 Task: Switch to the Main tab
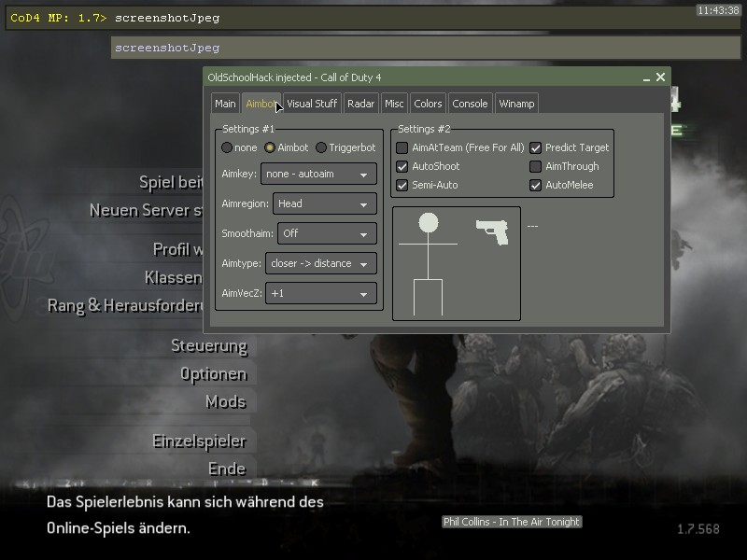tap(225, 104)
